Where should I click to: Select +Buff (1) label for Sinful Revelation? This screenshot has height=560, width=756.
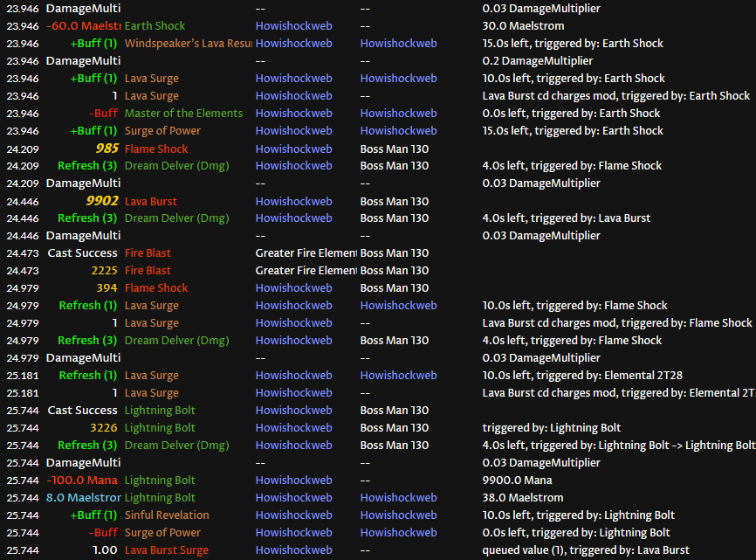pos(93,515)
